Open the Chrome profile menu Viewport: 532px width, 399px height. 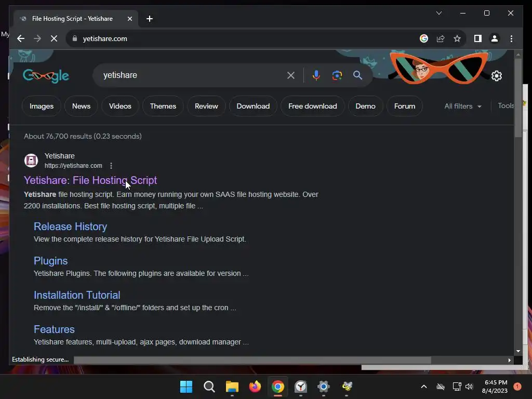[495, 38]
